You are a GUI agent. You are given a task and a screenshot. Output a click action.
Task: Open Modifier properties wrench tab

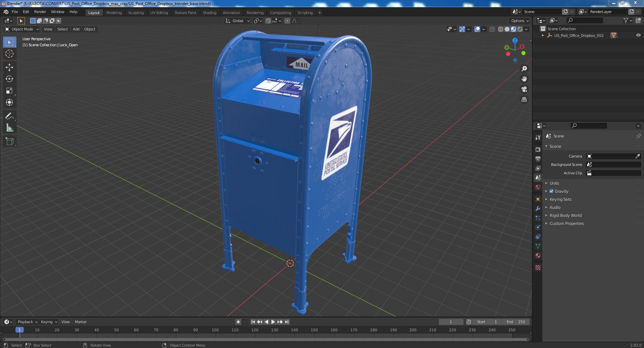[538, 209]
